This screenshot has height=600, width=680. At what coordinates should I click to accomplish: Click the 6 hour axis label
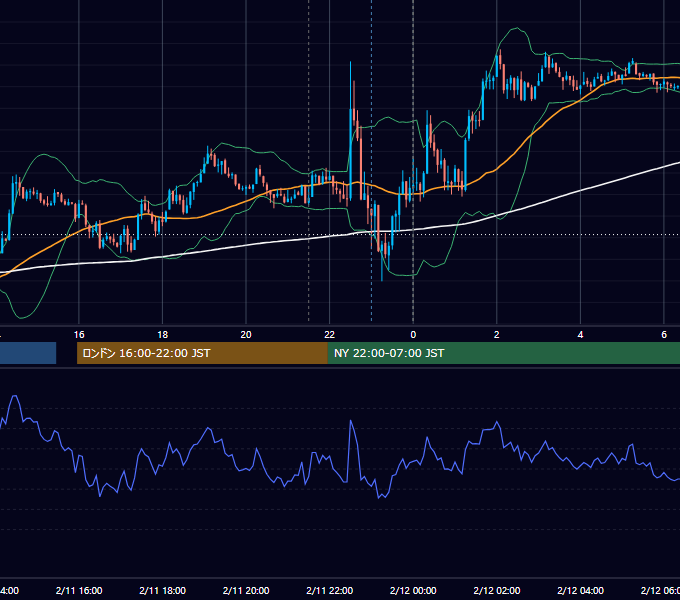[664, 335]
